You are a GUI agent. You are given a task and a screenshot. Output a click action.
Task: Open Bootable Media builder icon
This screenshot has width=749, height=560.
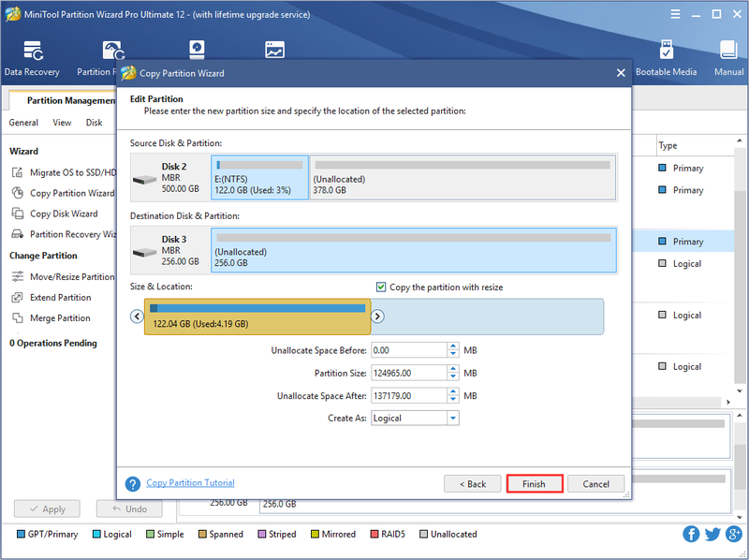click(x=666, y=50)
